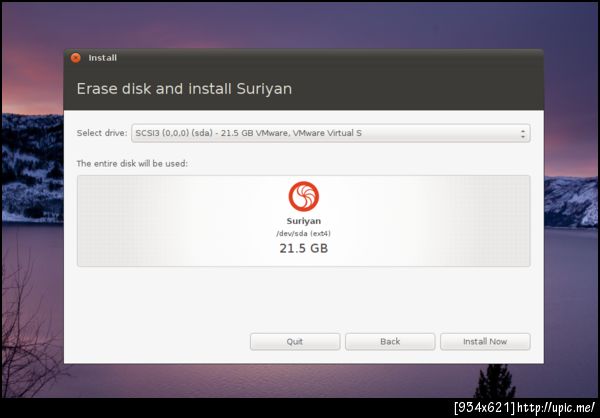Close the Install window with orange button
The height and width of the screenshot is (418, 600).
[x=76, y=58]
